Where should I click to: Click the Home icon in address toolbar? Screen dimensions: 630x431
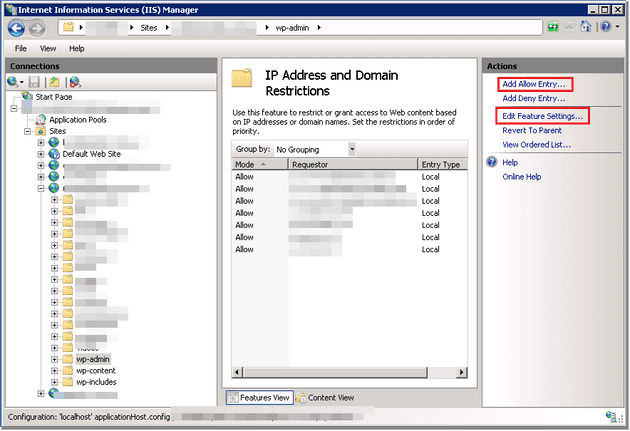coord(586,28)
